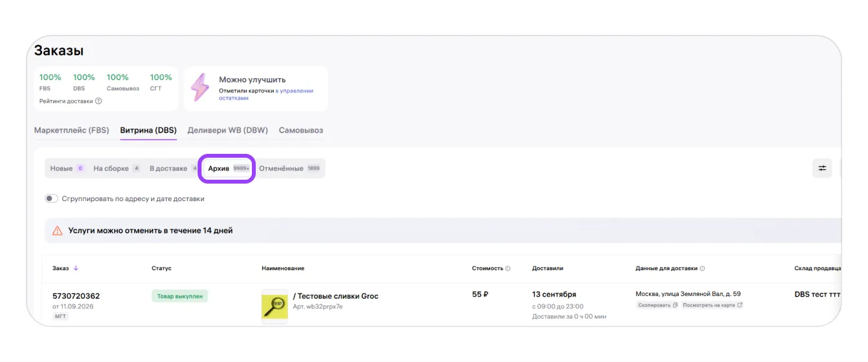
Task: Sort orders using the Заказ arrow
Action: (x=76, y=268)
